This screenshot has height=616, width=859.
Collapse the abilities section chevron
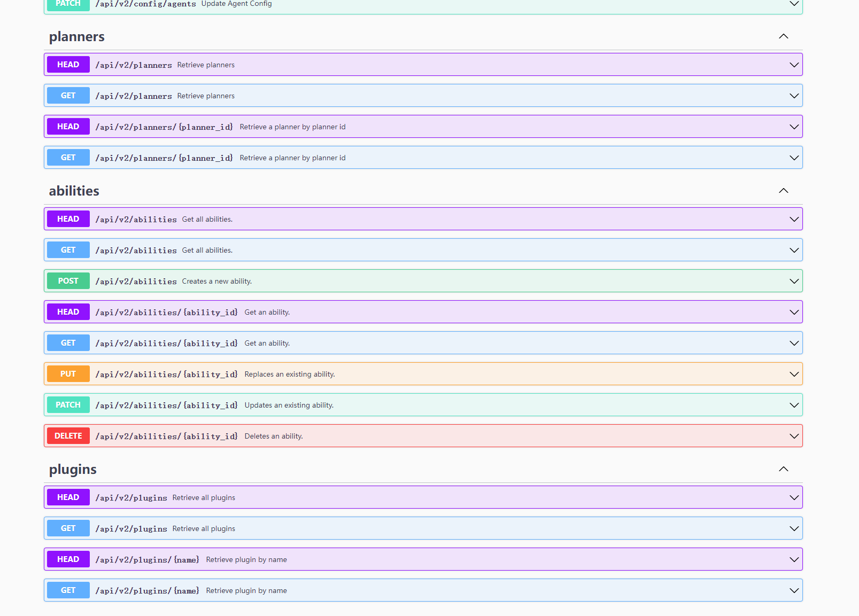[783, 191]
